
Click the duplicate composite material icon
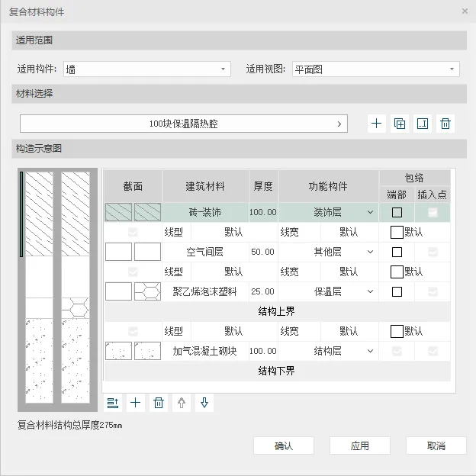click(400, 124)
